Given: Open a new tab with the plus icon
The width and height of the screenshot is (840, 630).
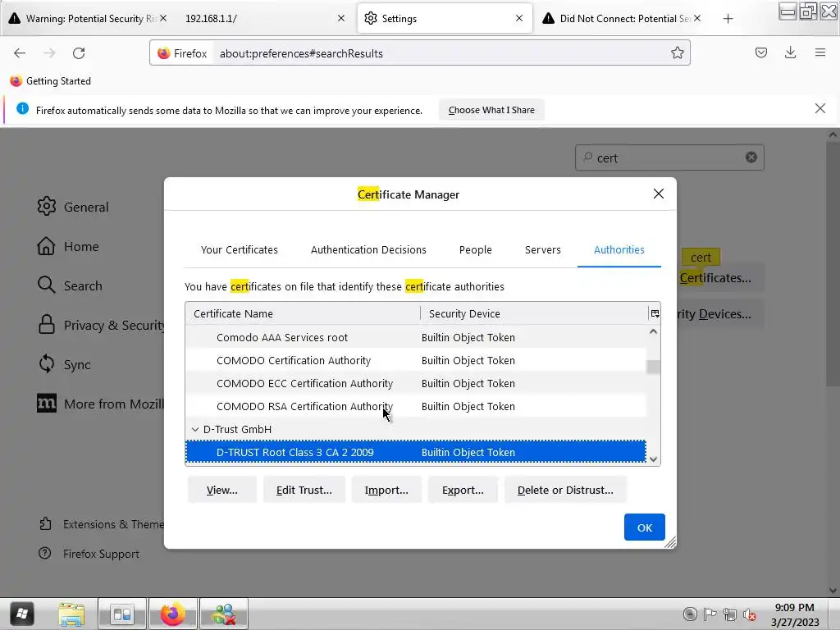Looking at the screenshot, I should point(728,19).
